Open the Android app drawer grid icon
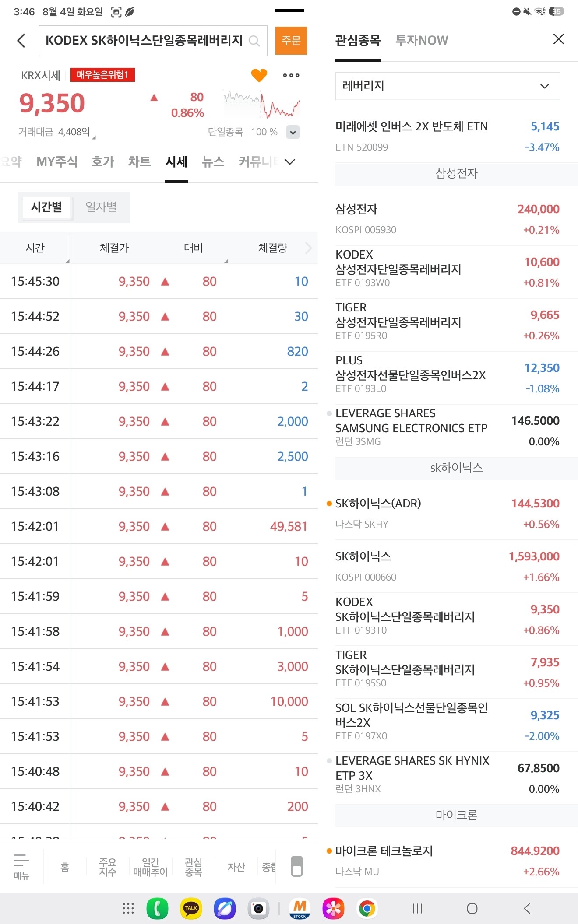The image size is (578, 924). tap(128, 908)
